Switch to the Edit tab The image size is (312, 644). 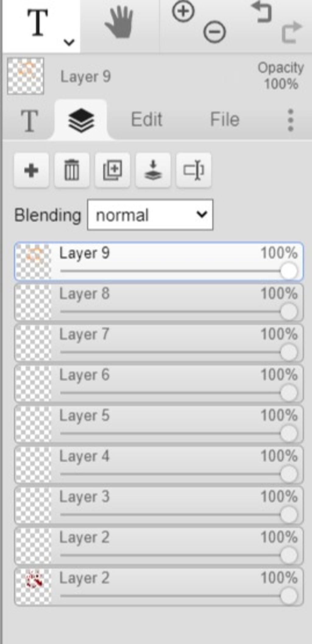click(147, 119)
